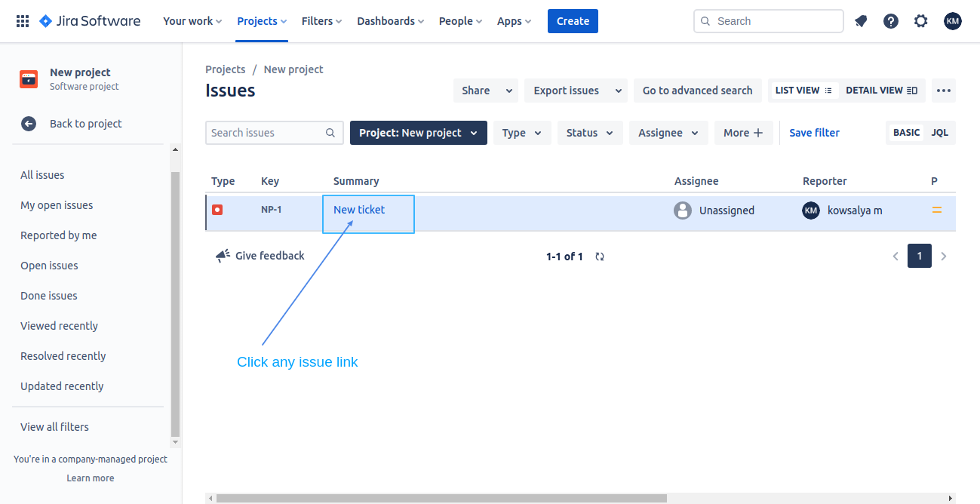The height and width of the screenshot is (504, 980).
Task: Click the Assignee column header
Action: 696,181
